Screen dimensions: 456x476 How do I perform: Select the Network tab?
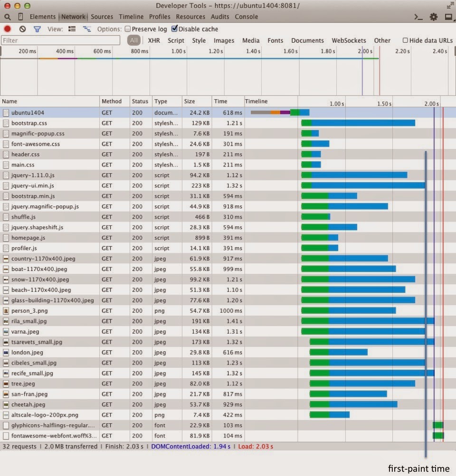tap(73, 17)
